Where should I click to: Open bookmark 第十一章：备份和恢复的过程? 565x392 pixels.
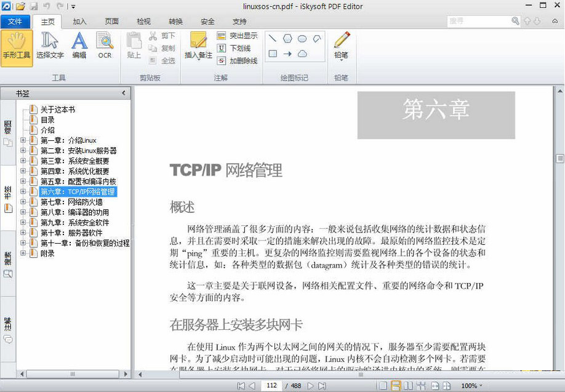click(85, 243)
